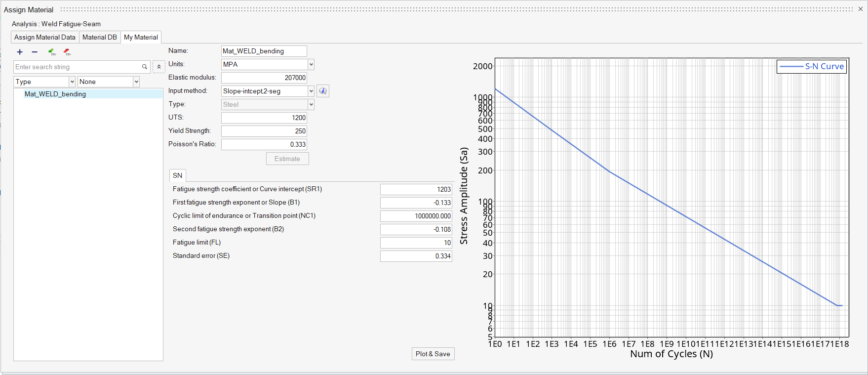Click the Stress Amplitude axis title
Screen dimensions: 868x375
click(x=464, y=196)
